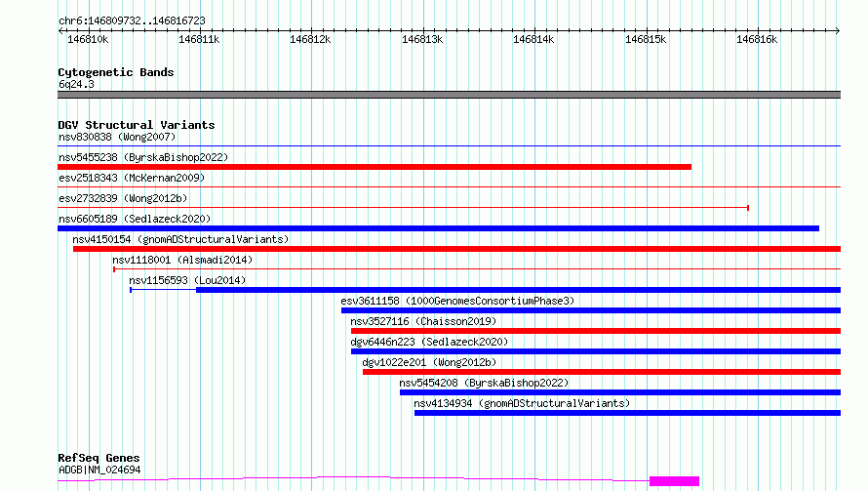Click the 6q24.3 band label
868x491 pixels.
pyautogui.click(x=76, y=84)
